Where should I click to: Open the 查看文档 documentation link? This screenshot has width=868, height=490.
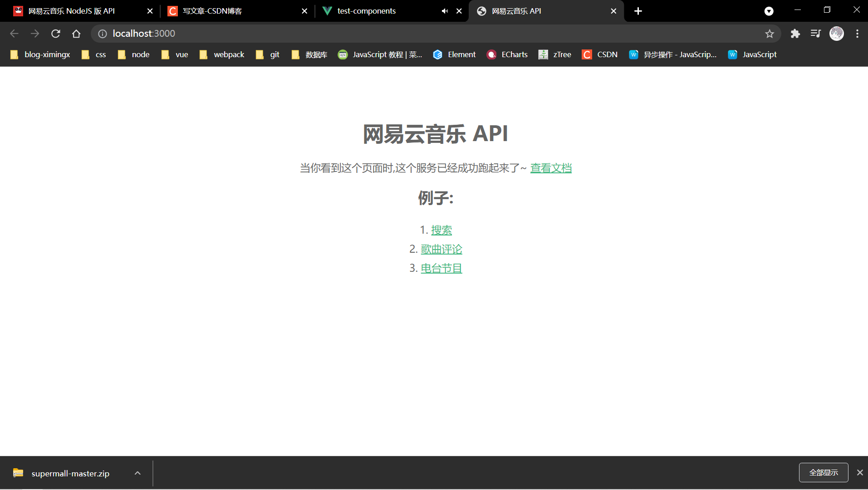(x=551, y=168)
